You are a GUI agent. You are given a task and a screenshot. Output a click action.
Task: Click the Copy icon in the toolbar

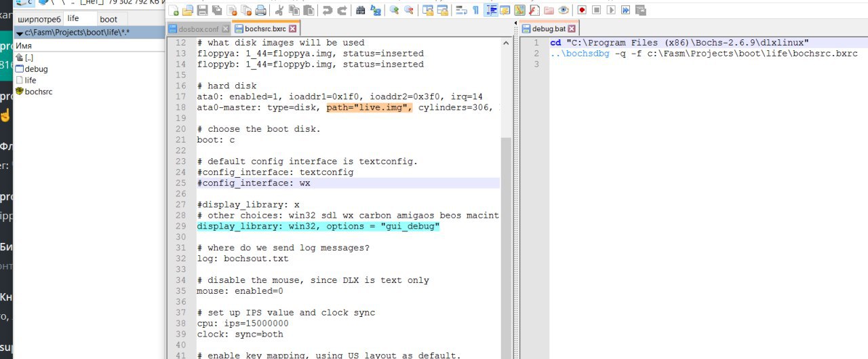(x=294, y=10)
